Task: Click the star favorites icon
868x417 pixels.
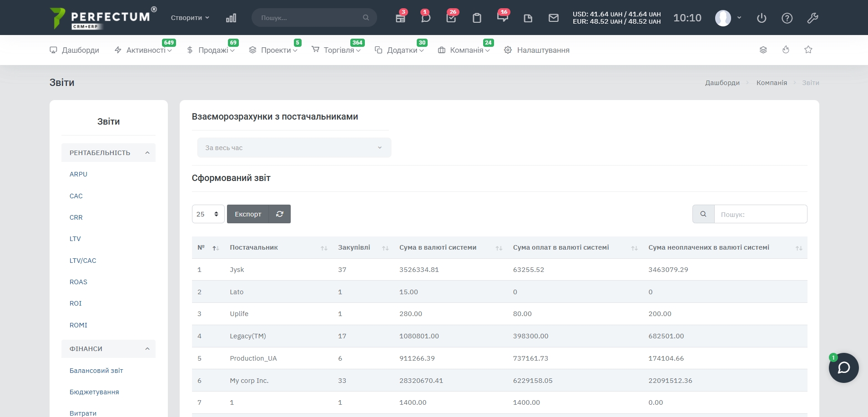Action: click(808, 50)
